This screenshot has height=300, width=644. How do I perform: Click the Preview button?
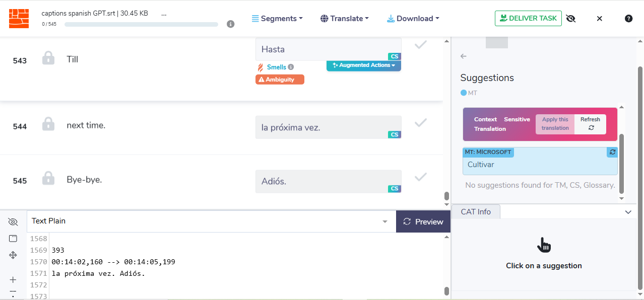point(423,221)
